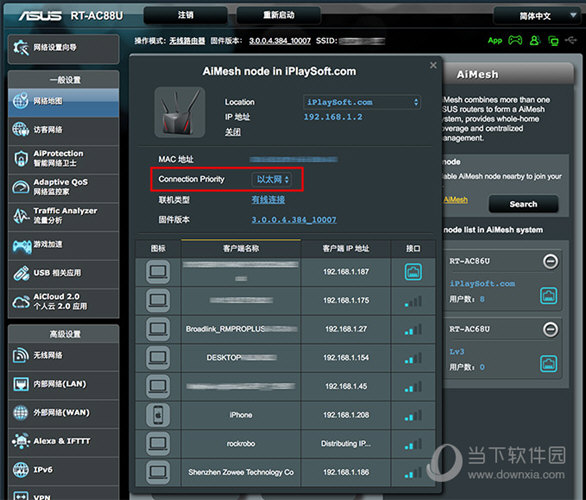Click signal icon for rockrobo row
586x500 pixels.
413,445
